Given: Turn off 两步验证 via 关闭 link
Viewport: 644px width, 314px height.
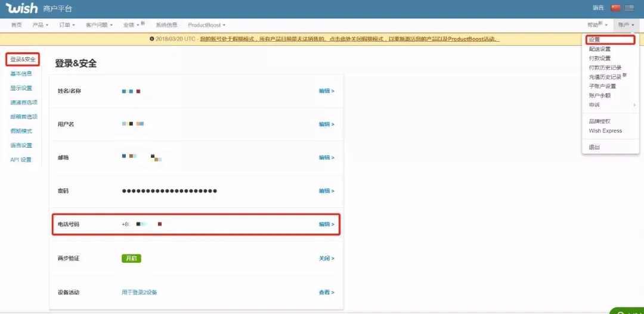Looking at the screenshot, I should click(327, 259).
